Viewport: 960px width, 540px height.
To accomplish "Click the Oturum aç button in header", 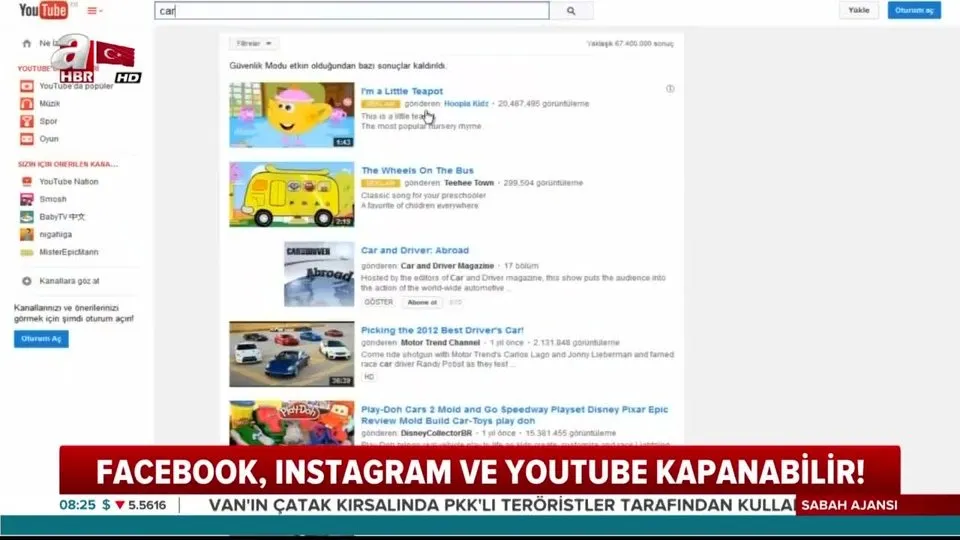I will point(914,10).
